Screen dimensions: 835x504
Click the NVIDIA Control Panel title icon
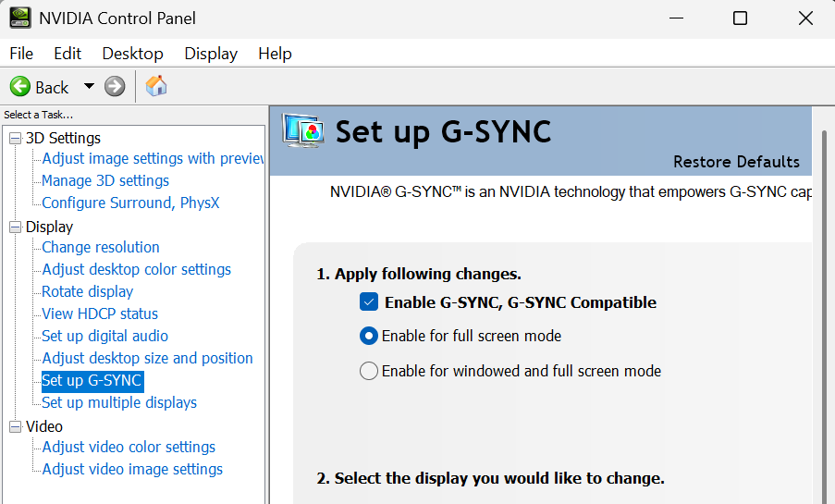[x=20, y=18]
